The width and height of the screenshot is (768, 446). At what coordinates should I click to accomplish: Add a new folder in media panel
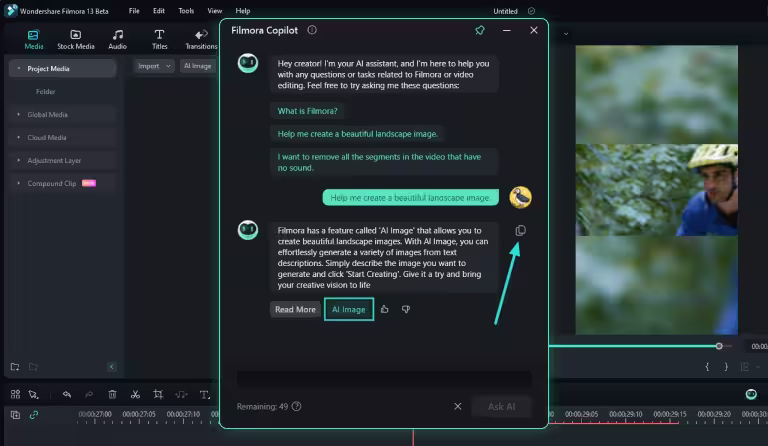coord(15,367)
